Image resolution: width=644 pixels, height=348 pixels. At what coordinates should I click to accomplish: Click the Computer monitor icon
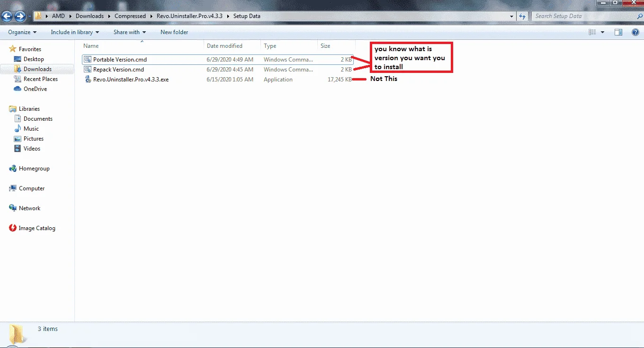pos(13,188)
